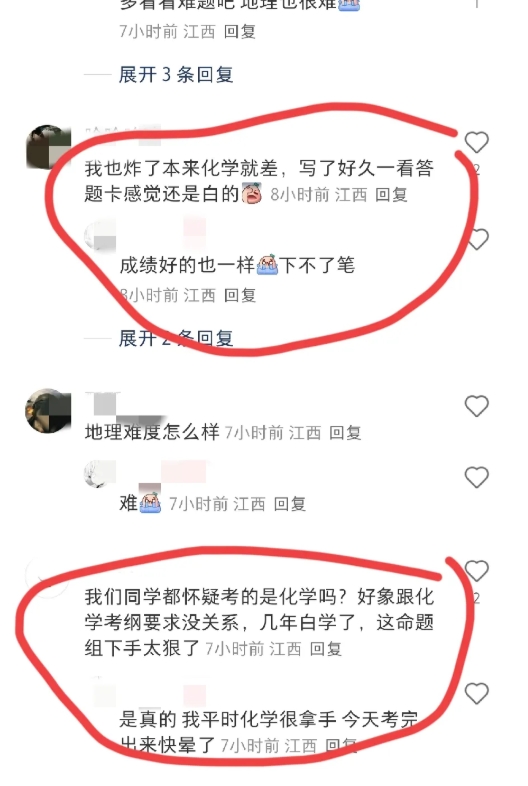Like the comment starting 我也炸了本来化学就差

click(x=476, y=142)
